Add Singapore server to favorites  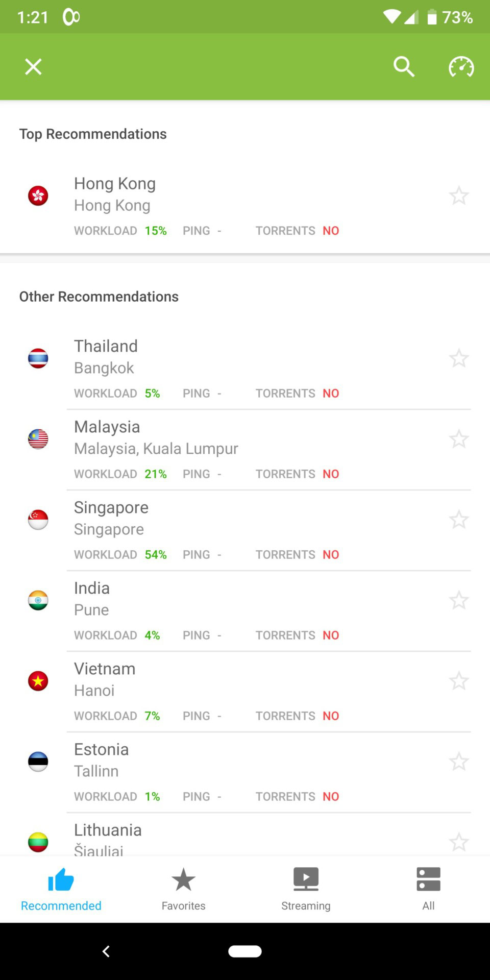459,520
